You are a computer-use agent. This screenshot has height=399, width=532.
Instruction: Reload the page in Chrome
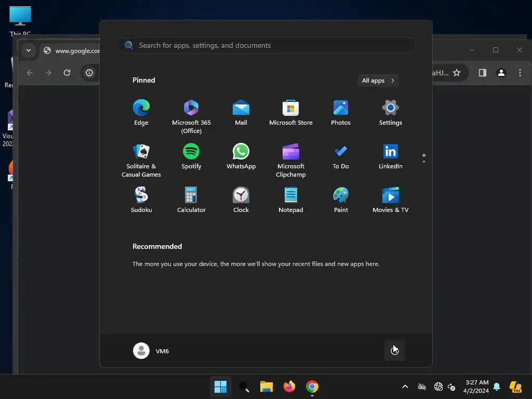(x=67, y=73)
